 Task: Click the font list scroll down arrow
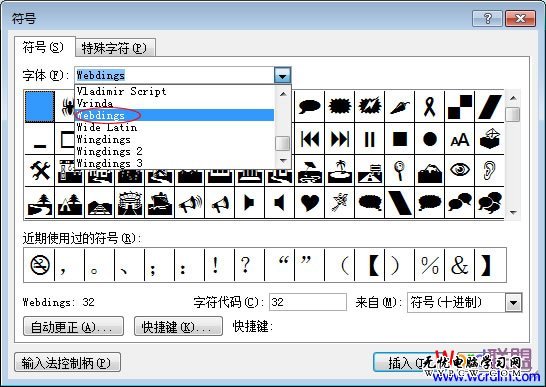click(283, 161)
